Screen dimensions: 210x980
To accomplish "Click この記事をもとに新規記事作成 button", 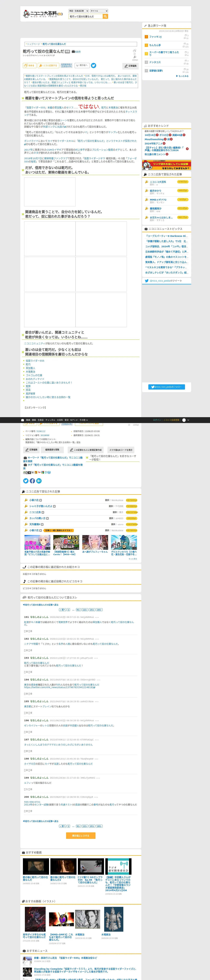I will coord(85,450).
